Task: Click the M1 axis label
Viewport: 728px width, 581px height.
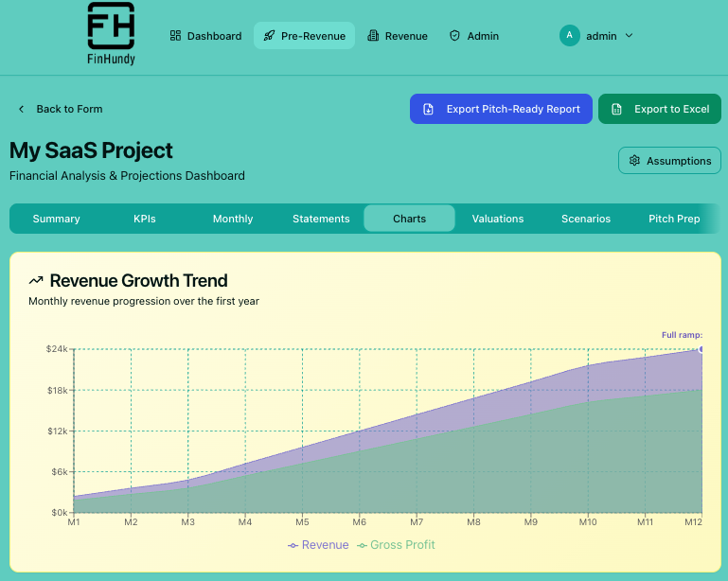Action: [74, 522]
